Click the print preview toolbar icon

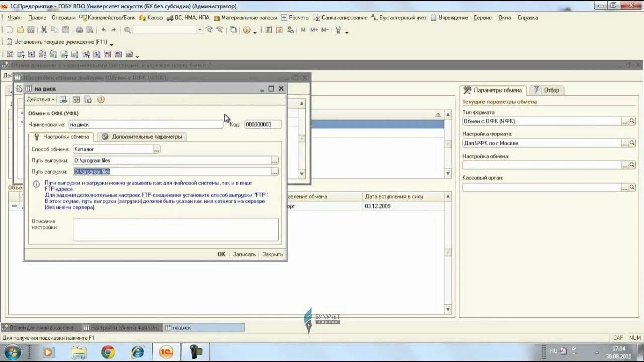[x=90, y=30]
